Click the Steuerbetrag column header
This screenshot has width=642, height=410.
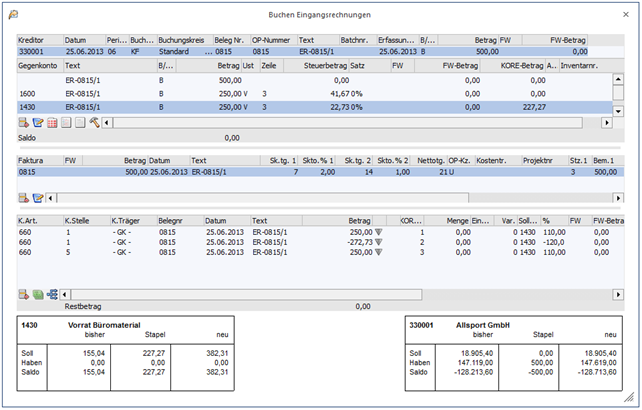click(324, 64)
